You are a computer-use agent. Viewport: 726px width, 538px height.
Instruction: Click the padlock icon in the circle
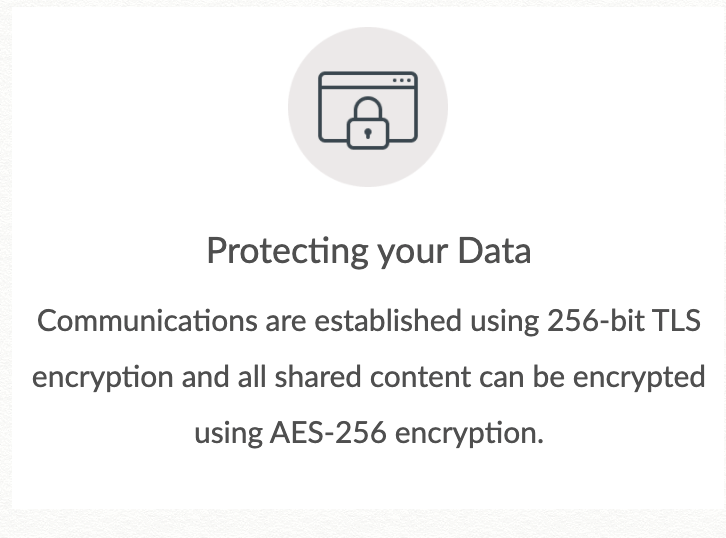pos(368,127)
